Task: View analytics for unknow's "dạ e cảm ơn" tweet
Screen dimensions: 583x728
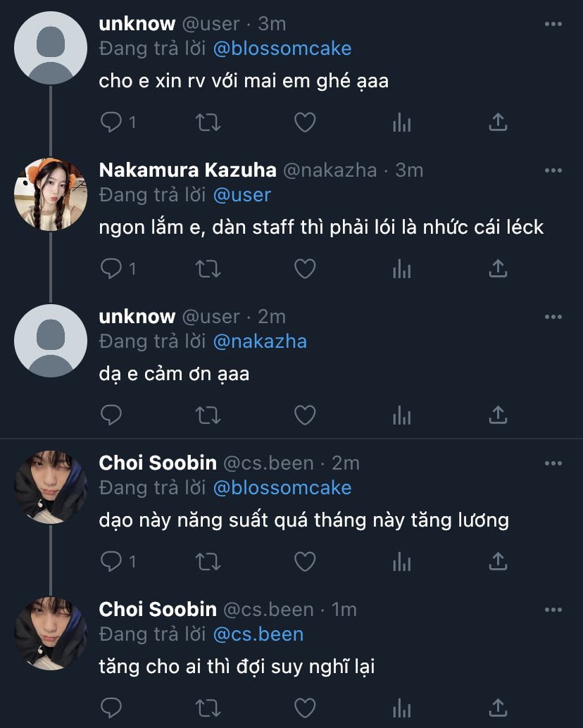Action: point(401,415)
